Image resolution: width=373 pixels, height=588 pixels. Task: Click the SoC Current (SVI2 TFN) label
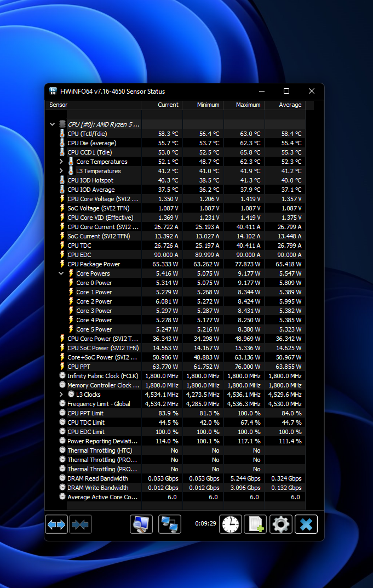coord(99,236)
